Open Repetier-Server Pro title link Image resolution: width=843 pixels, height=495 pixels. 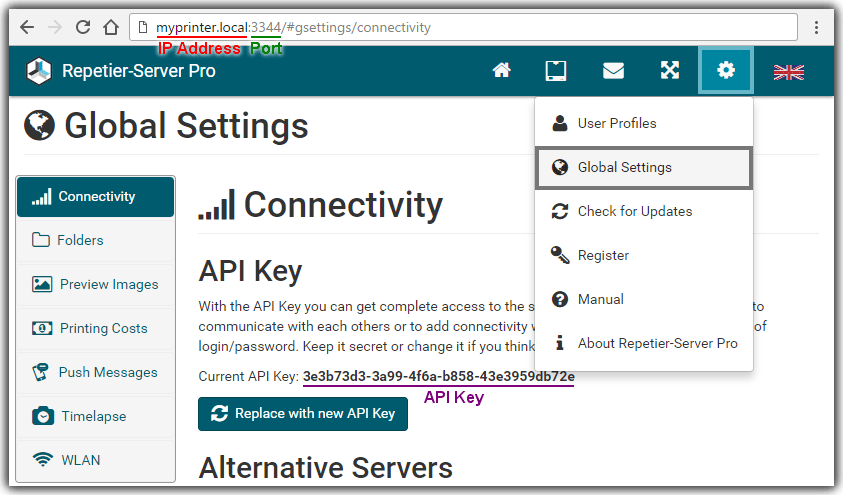(139, 71)
